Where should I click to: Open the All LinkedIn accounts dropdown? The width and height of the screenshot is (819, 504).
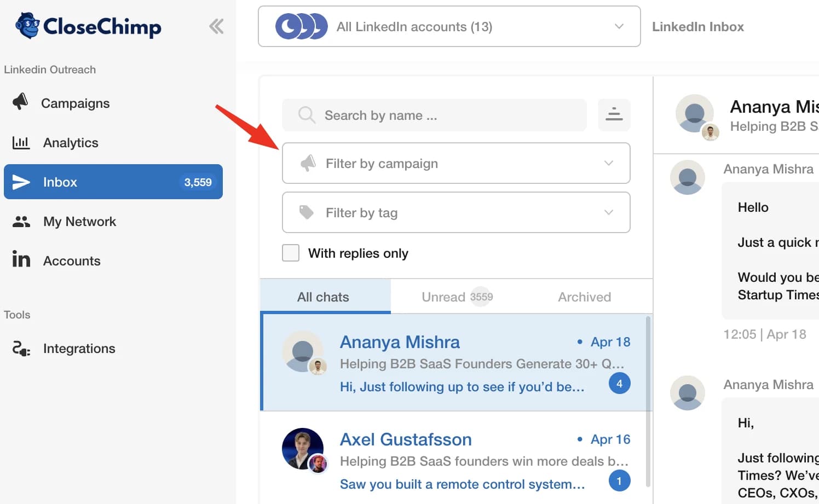[449, 26]
